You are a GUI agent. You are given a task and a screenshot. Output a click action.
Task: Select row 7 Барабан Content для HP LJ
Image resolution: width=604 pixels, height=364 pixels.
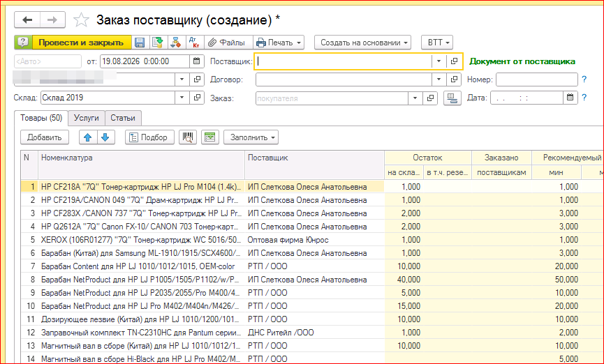tap(141, 266)
